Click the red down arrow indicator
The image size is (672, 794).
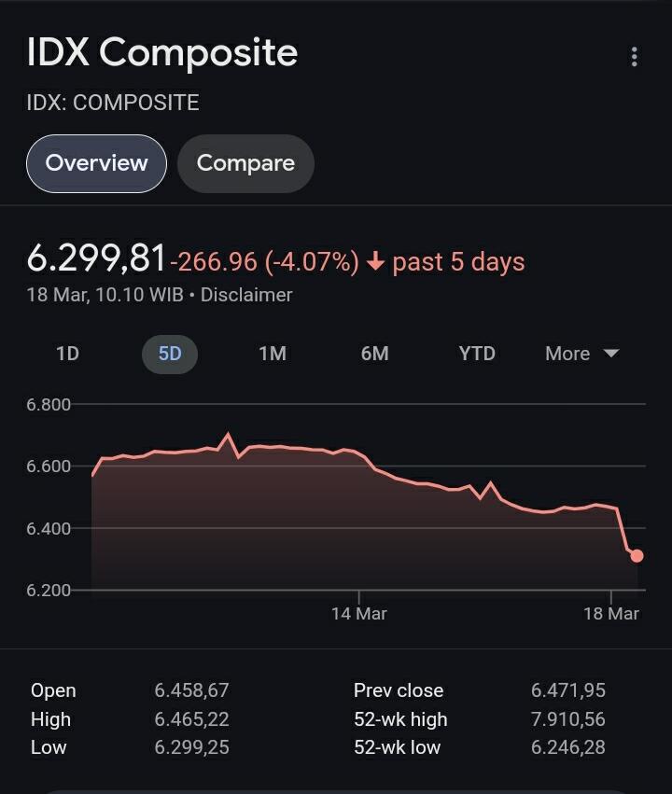point(375,262)
